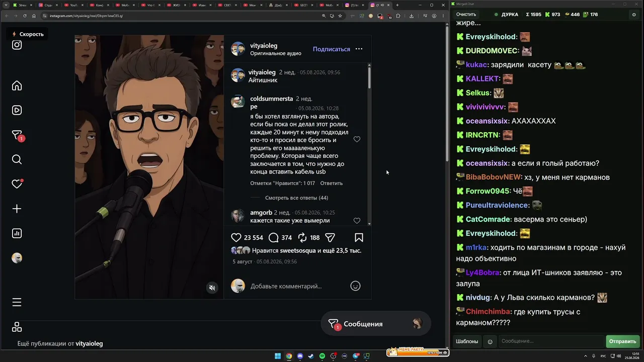
Task: Open the Сообщения messages popup
Action: [376, 324]
